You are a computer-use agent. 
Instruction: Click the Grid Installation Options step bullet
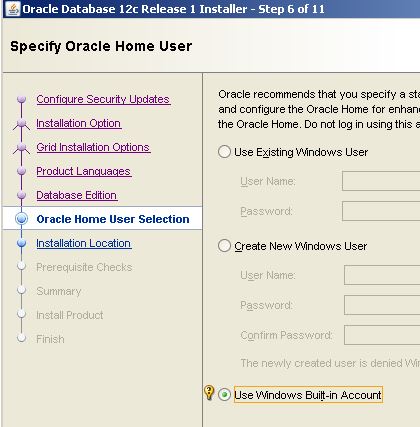(x=22, y=147)
